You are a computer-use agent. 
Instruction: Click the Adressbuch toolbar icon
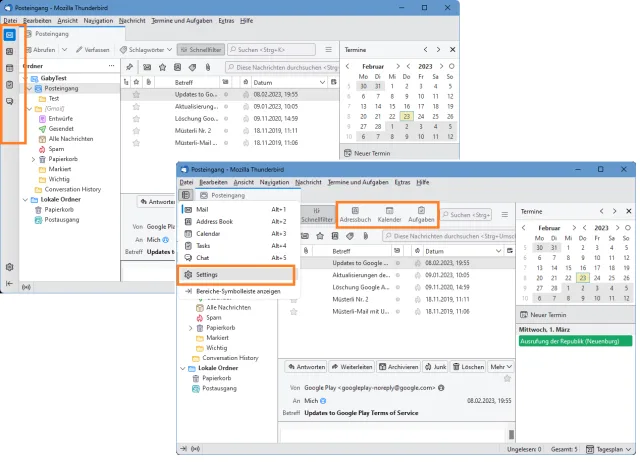coord(355,215)
